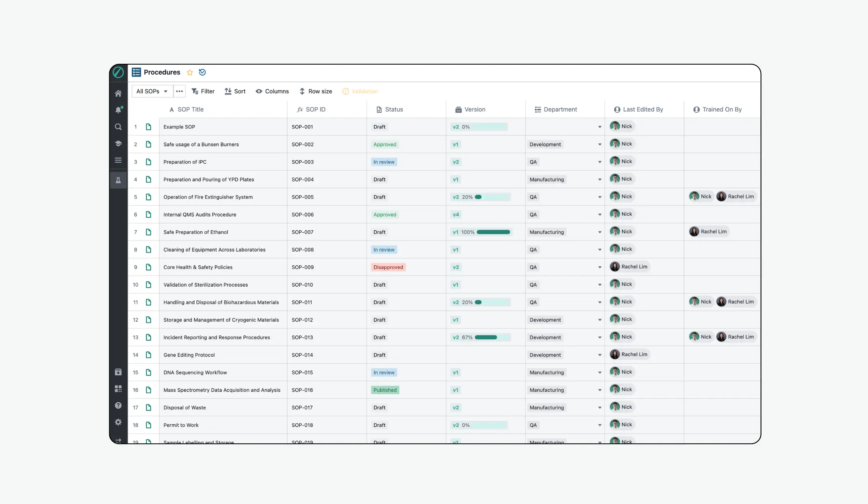Image resolution: width=868 pixels, height=504 pixels.
Task: Open document icon for Example SOP row
Action: (148, 127)
